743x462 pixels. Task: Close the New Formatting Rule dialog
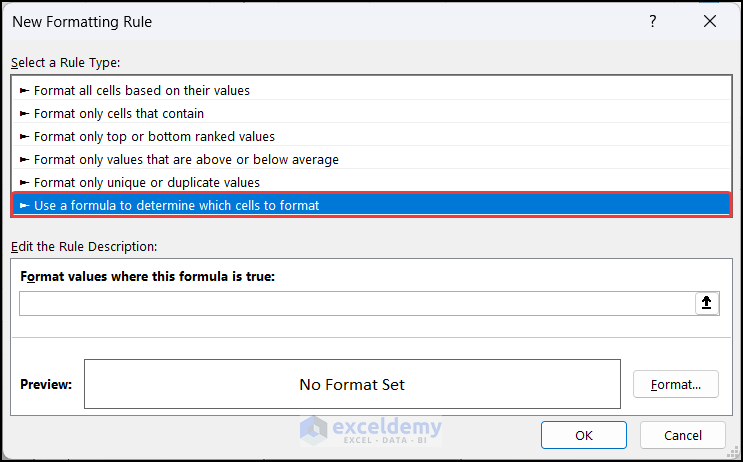(x=710, y=21)
